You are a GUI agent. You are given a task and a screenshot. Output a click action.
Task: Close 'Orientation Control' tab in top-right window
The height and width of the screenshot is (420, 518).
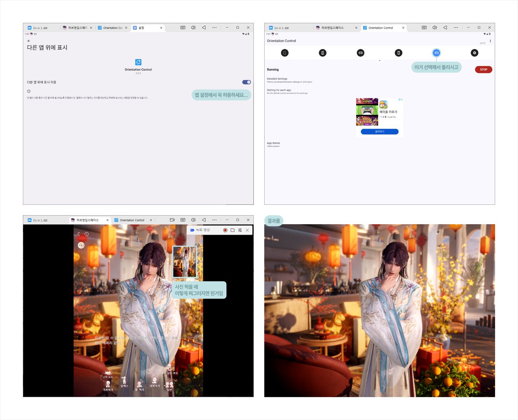click(x=404, y=28)
